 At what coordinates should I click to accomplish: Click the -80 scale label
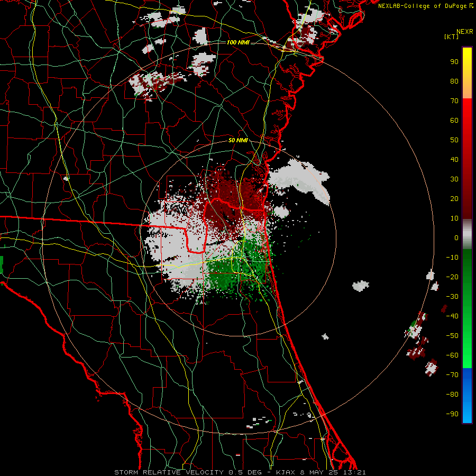[452, 395]
